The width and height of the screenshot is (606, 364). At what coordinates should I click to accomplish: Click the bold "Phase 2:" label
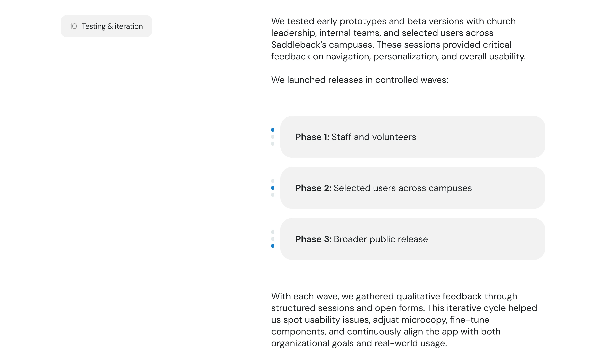(x=313, y=188)
